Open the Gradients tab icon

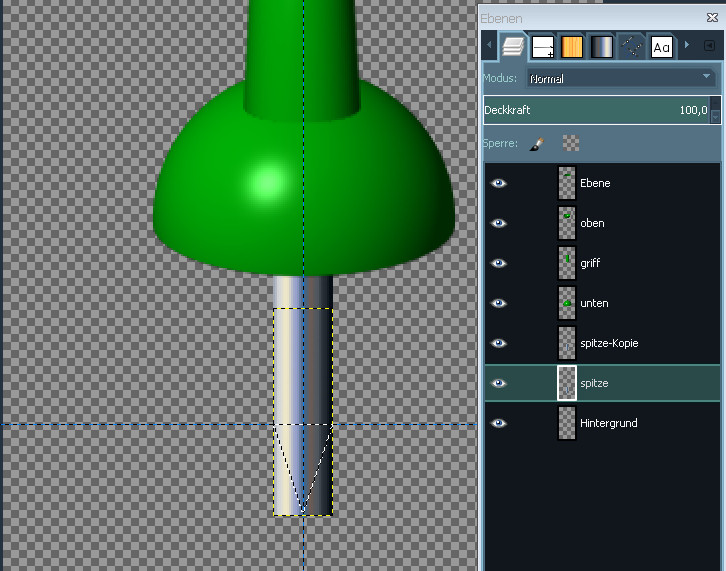[x=602, y=46]
